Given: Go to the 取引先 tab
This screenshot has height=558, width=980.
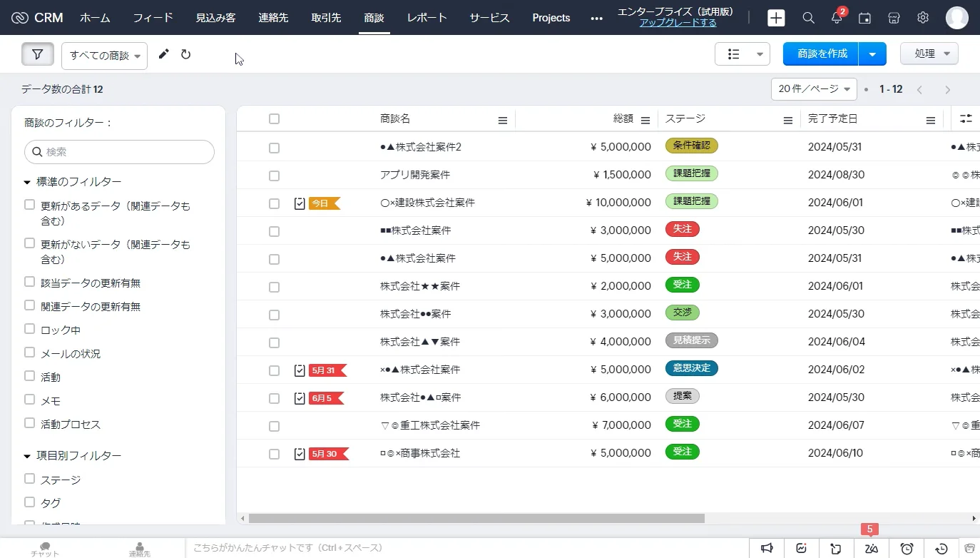Looking at the screenshot, I should (x=326, y=18).
